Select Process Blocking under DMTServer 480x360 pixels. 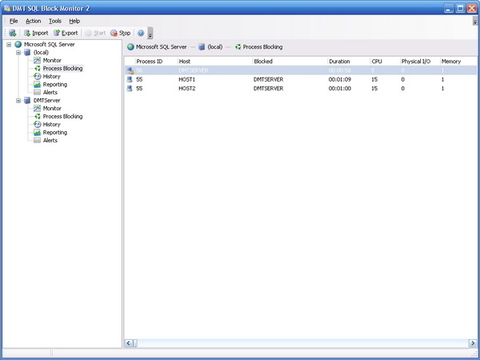point(63,116)
